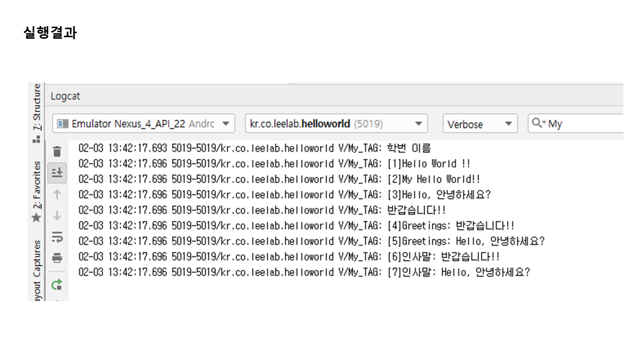Restart logcat with green arrow icon
This screenshot has width=644, height=362.
coord(57,285)
